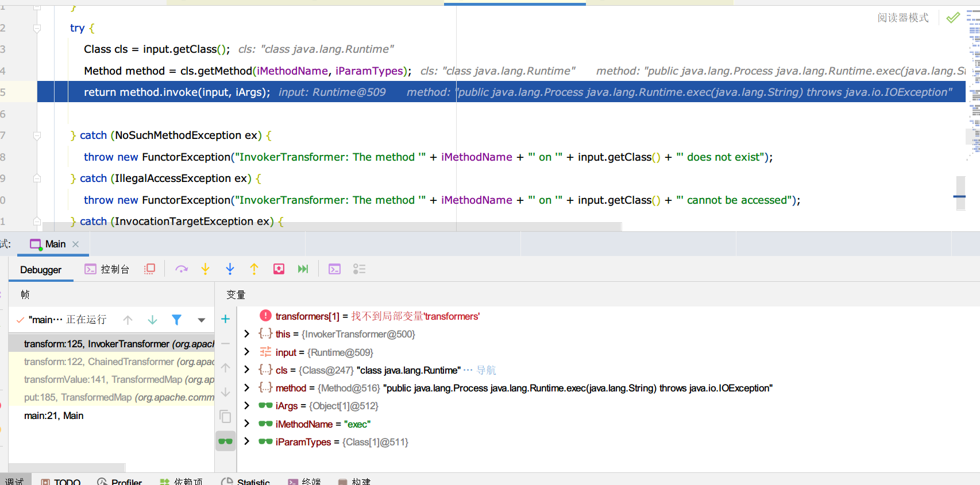This screenshot has height=485, width=980.
Task: Close the Main debug session tab
Action: tap(76, 244)
